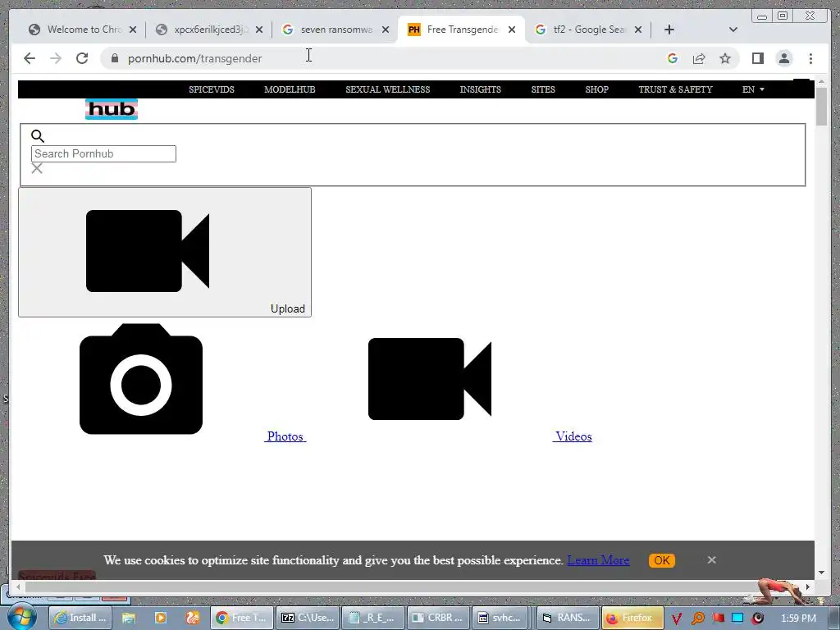Dismiss the cookie banner X
The image size is (840, 630).
coord(711,559)
